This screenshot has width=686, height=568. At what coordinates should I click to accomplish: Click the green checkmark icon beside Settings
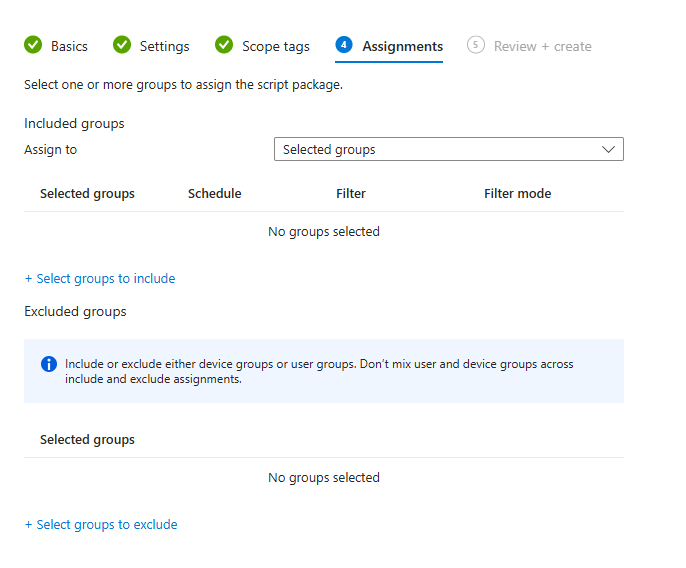[x=122, y=45]
